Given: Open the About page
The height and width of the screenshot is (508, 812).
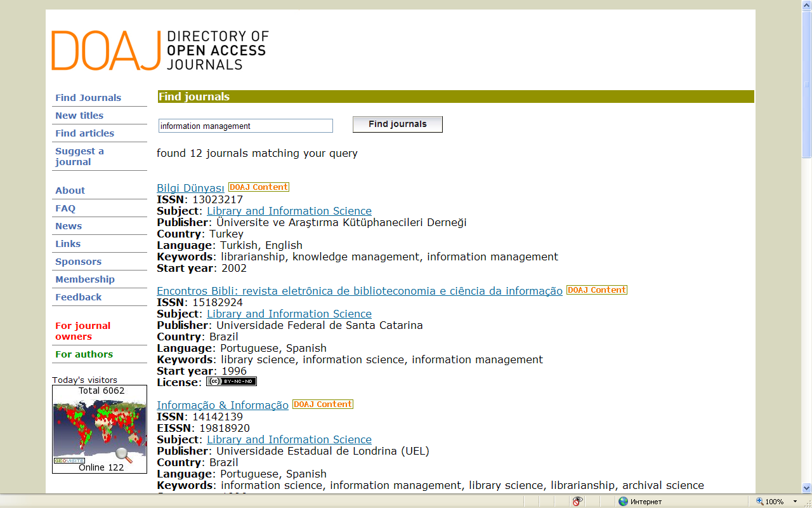Looking at the screenshot, I should pyautogui.click(x=70, y=190).
